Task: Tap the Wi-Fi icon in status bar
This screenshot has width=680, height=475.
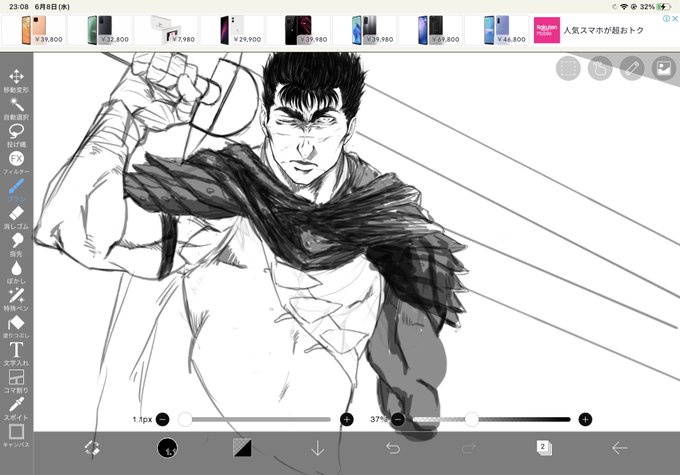Action: click(624, 7)
